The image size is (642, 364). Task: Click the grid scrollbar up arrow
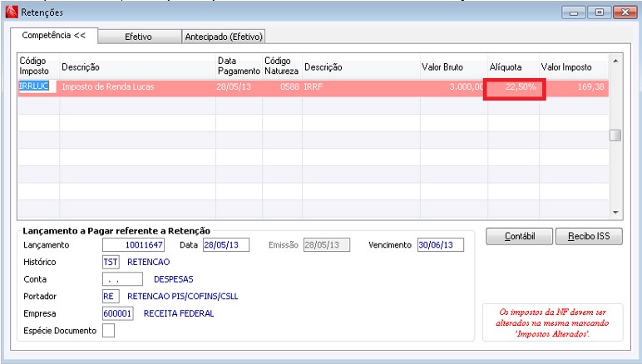pyautogui.click(x=615, y=61)
